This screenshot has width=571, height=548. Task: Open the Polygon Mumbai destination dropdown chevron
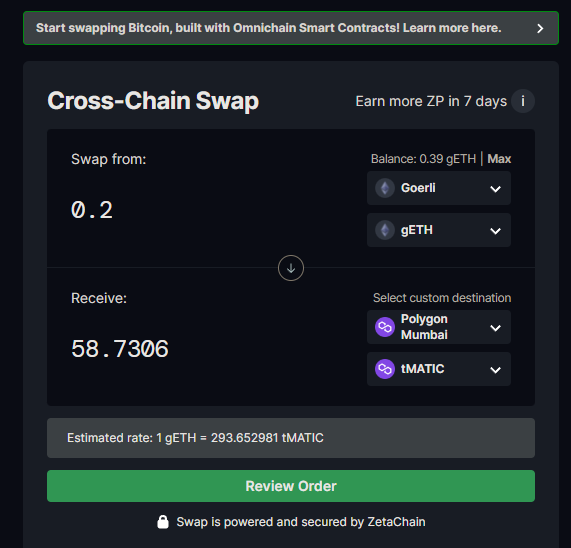[x=495, y=328]
